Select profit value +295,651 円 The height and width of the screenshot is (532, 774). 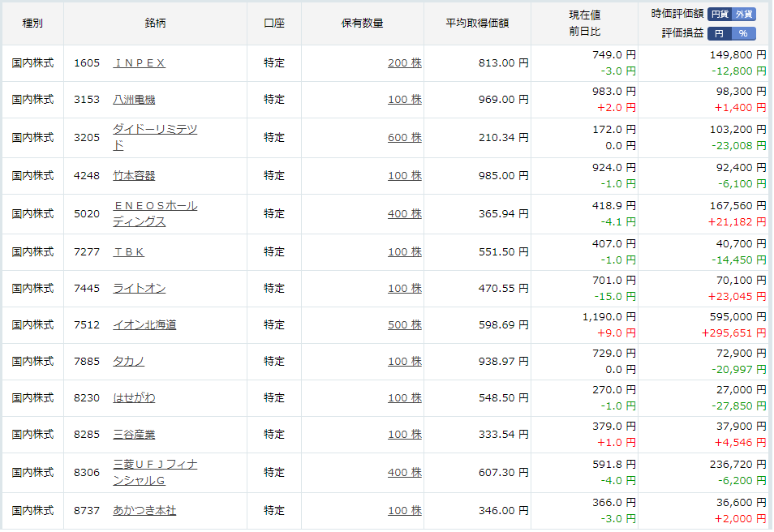[734, 333]
